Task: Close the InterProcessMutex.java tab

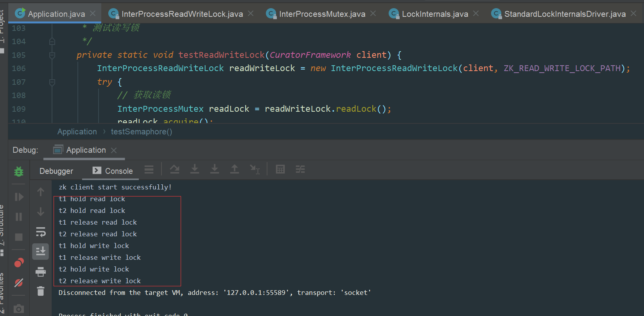Action: tap(373, 14)
